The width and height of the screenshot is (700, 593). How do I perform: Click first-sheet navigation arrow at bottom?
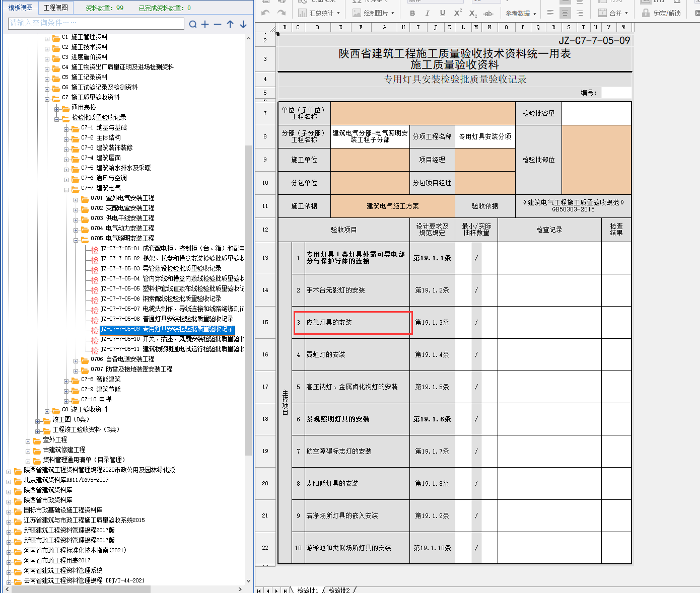(x=259, y=590)
